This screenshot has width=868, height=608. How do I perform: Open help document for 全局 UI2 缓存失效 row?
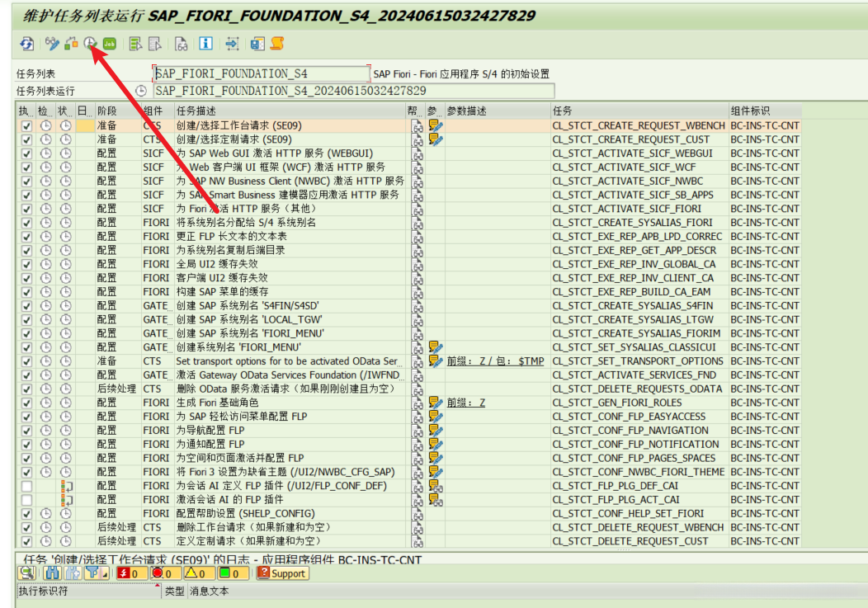point(417,265)
